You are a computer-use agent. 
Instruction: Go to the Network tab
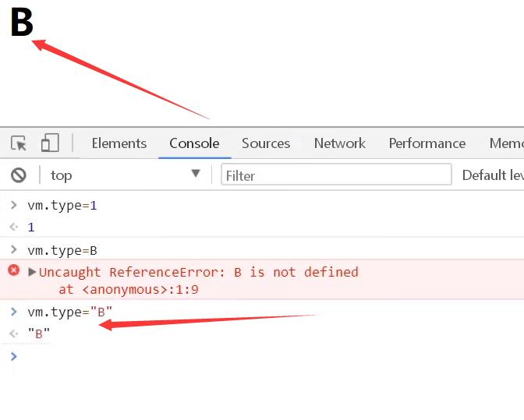point(339,143)
